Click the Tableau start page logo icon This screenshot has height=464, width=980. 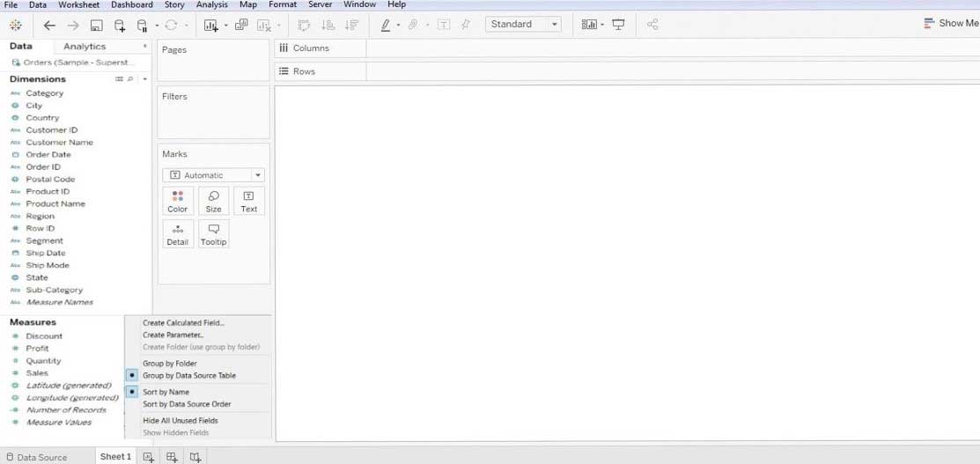[16, 25]
